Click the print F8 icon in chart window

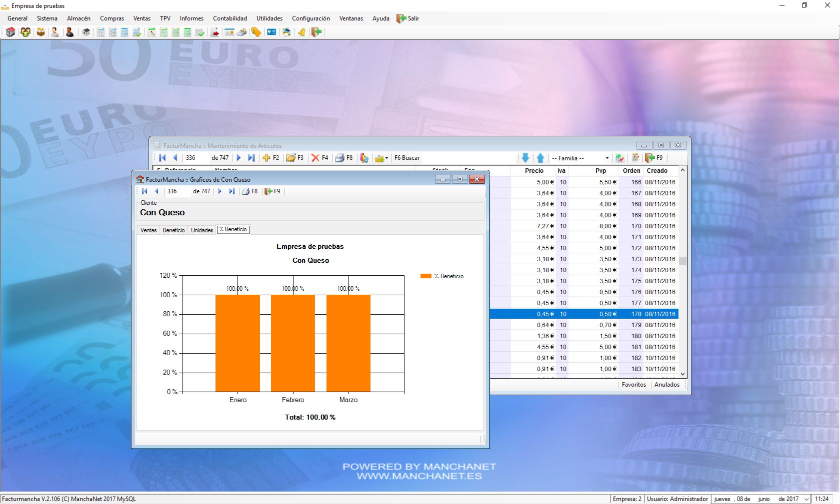(245, 191)
